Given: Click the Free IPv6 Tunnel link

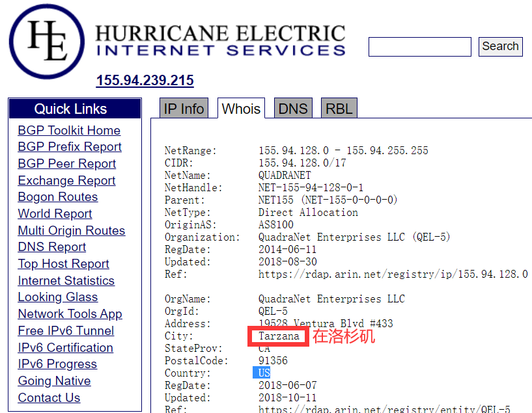Looking at the screenshot, I should (x=66, y=331).
